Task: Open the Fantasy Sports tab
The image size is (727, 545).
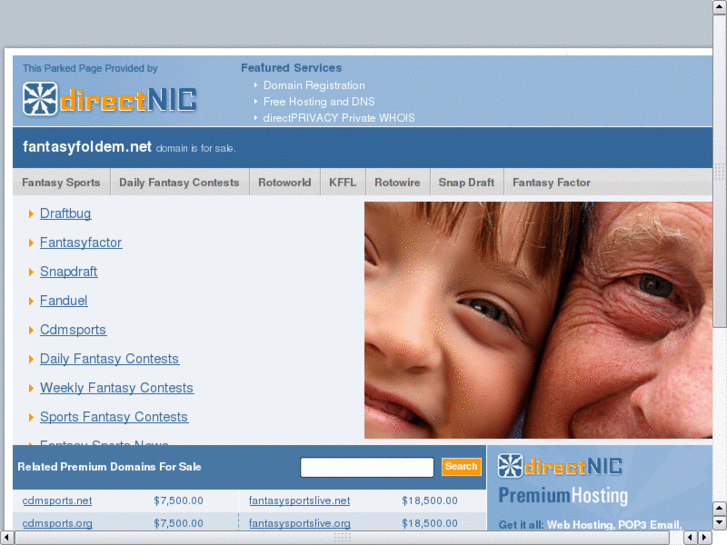Action: pos(61,182)
